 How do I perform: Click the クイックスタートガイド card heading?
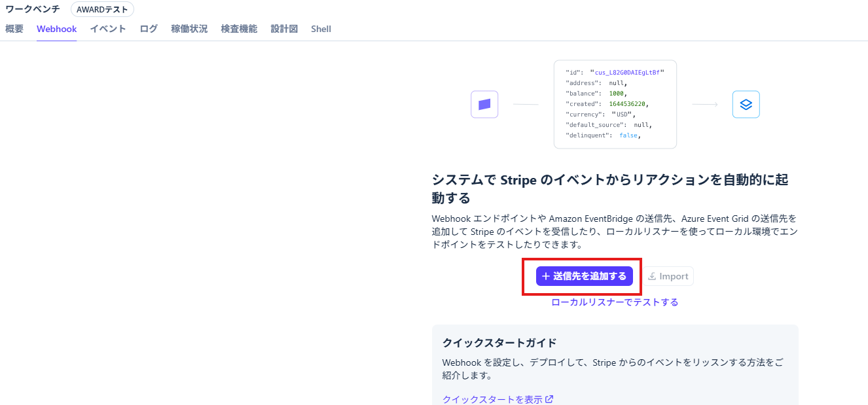pos(499,342)
